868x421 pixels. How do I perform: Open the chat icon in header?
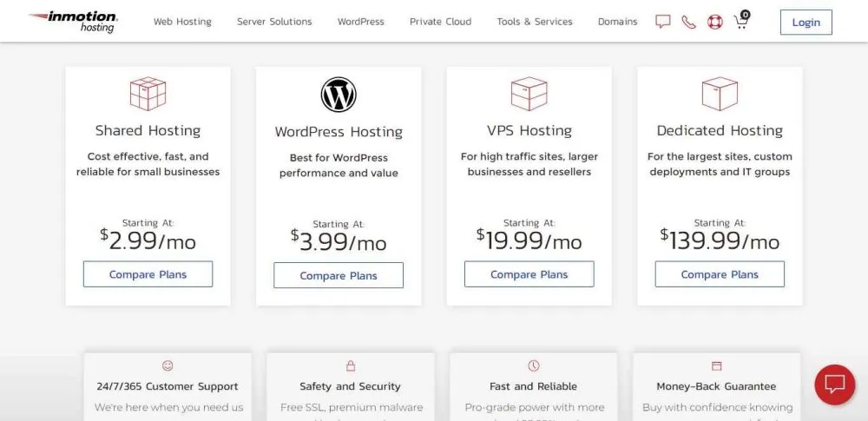(663, 22)
